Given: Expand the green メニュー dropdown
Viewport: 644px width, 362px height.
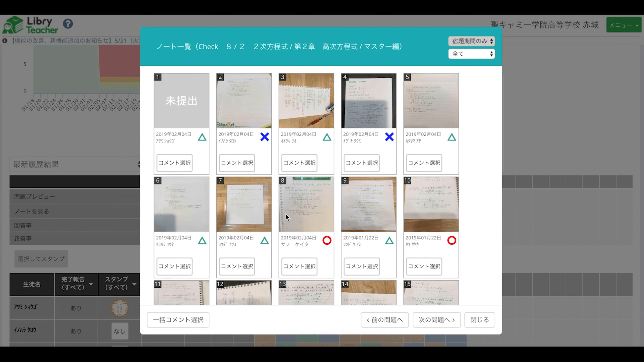Looking at the screenshot, I should click(624, 25).
